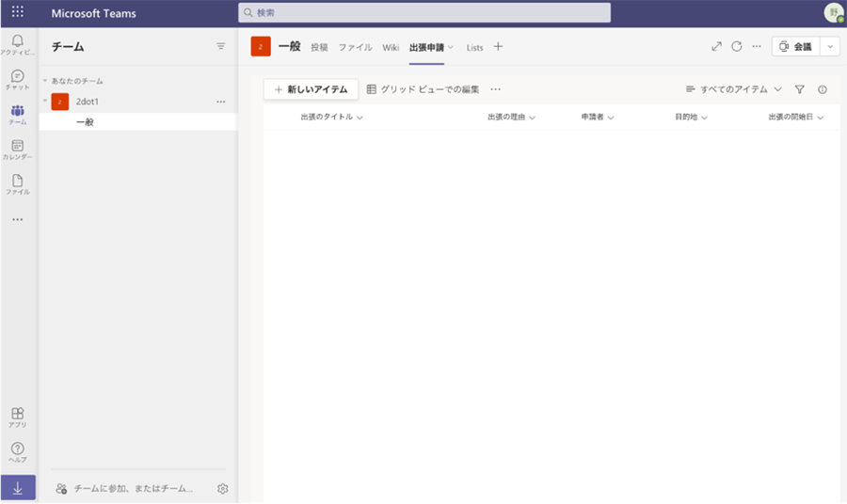Open 出張のタイトル column header menu

pos(331,118)
